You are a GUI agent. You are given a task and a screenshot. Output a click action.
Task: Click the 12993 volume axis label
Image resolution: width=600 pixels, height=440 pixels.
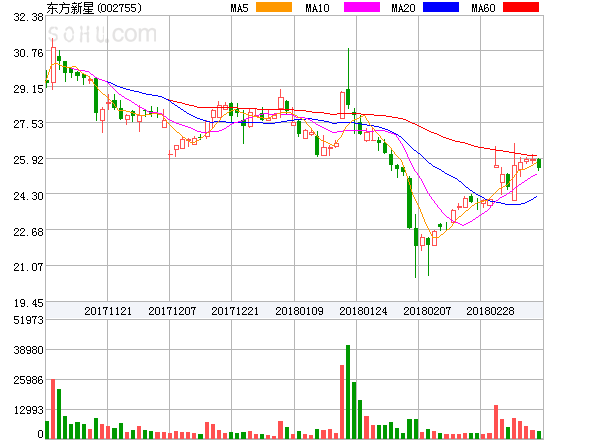(28, 411)
